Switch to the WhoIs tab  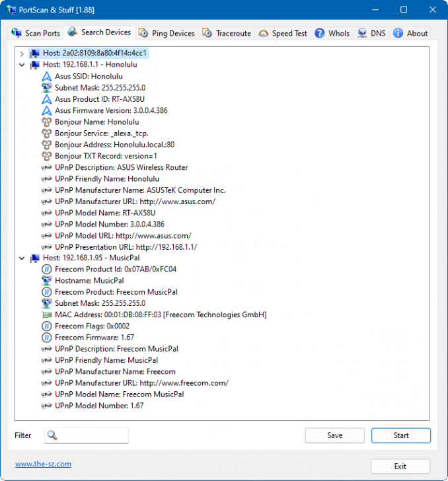point(332,33)
